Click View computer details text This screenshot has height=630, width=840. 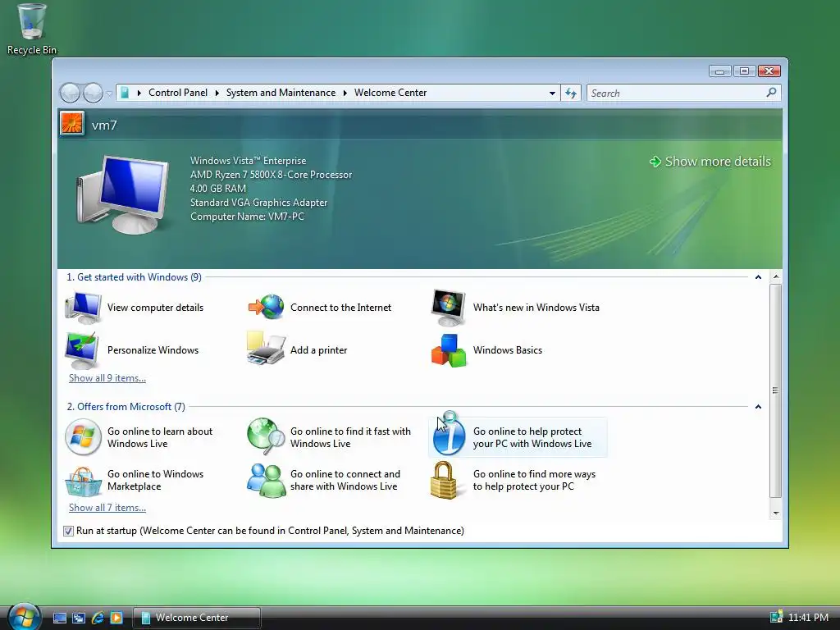point(155,308)
